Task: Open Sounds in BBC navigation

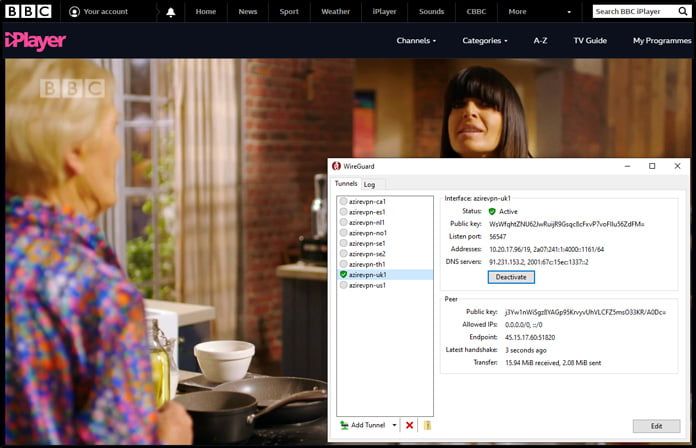Action: pyautogui.click(x=431, y=12)
